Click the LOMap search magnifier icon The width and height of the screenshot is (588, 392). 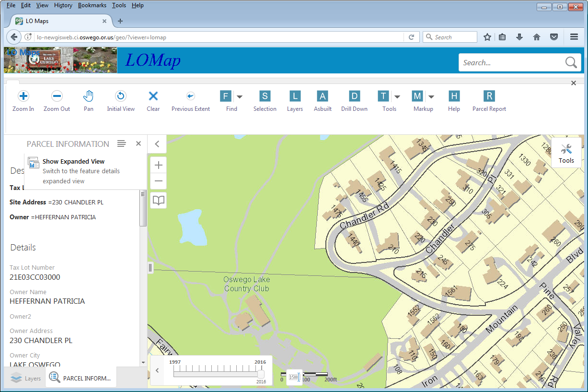[571, 62]
